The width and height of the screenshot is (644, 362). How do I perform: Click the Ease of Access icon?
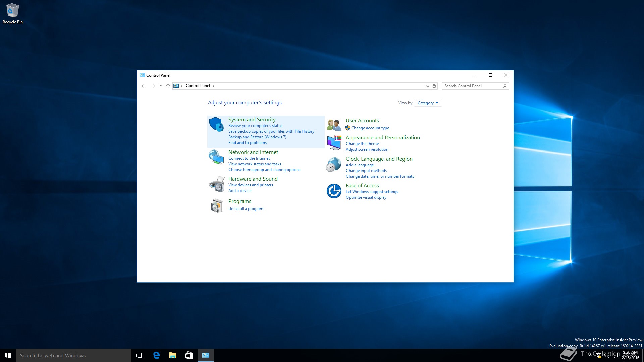point(334,191)
